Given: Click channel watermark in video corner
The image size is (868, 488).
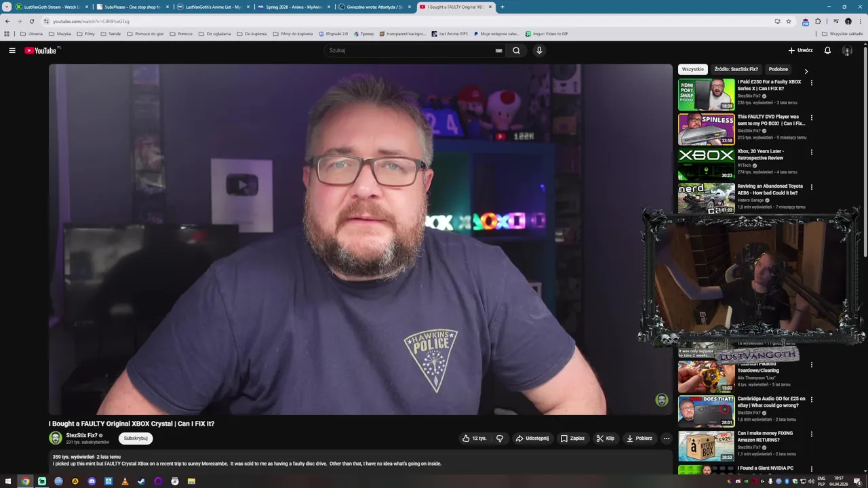Looking at the screenshot, I should pos(662,400).
